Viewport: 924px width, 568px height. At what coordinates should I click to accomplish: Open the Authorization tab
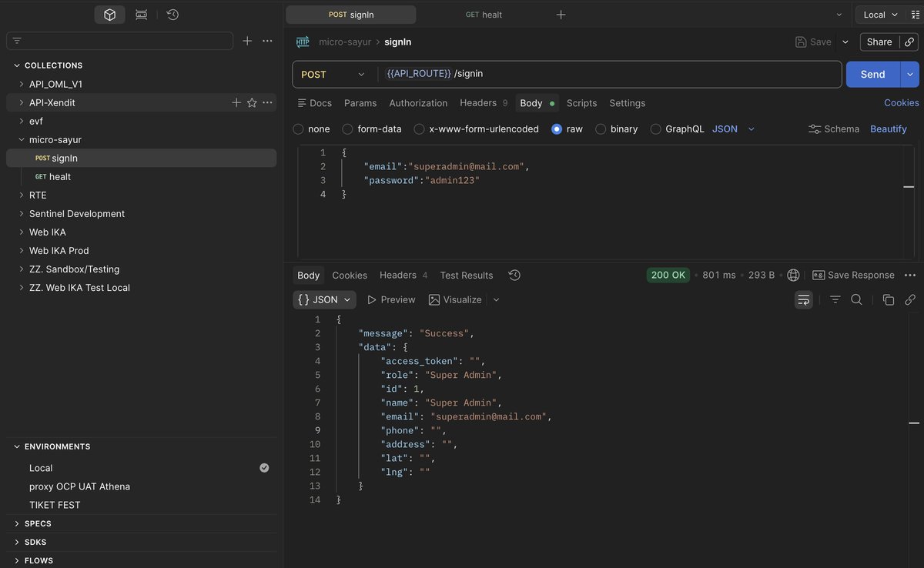pyautogui.click(x=418, y=103)
